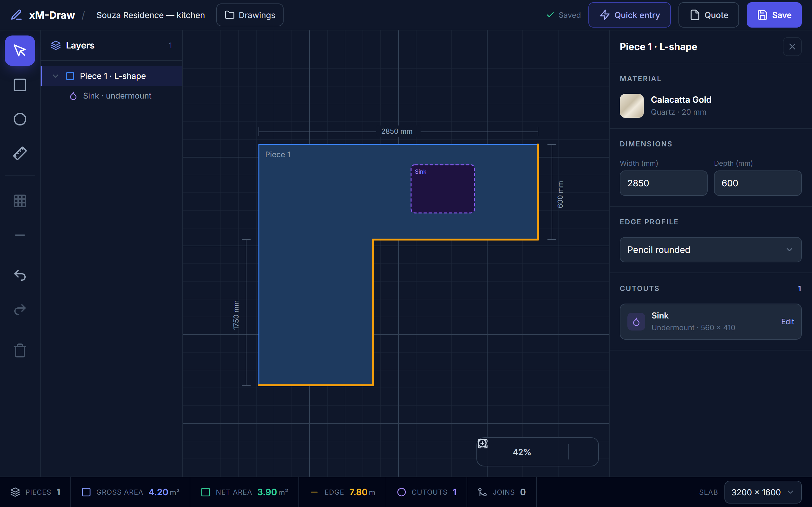Pick the Circle shape tool
The width and height of the screenshot is (812, 507).
(x=20, y=119)
